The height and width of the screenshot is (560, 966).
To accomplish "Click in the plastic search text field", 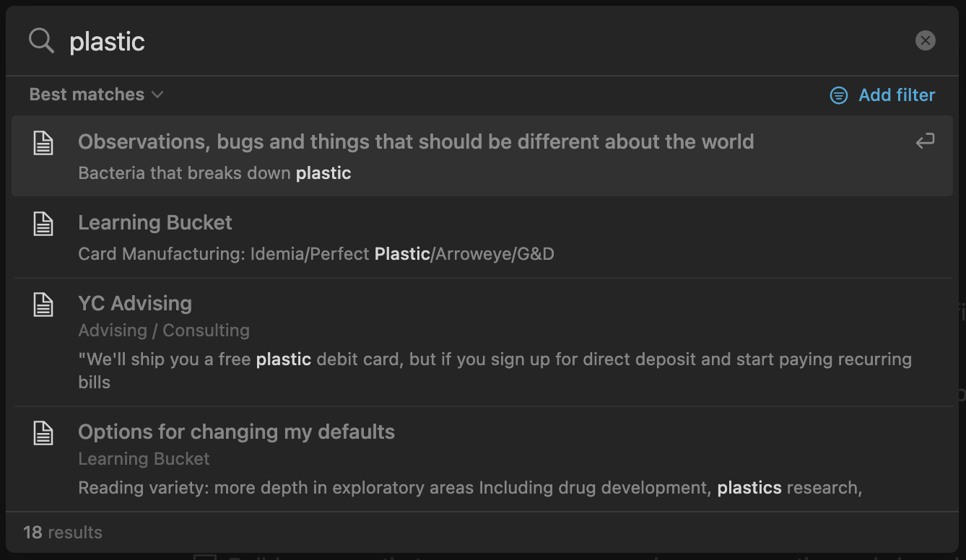I will click(x=484, y=41).
